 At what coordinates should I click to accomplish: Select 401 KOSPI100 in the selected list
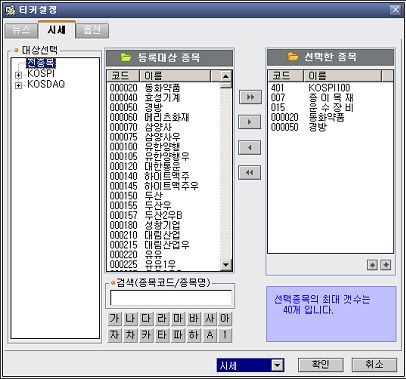pos(330,88)
